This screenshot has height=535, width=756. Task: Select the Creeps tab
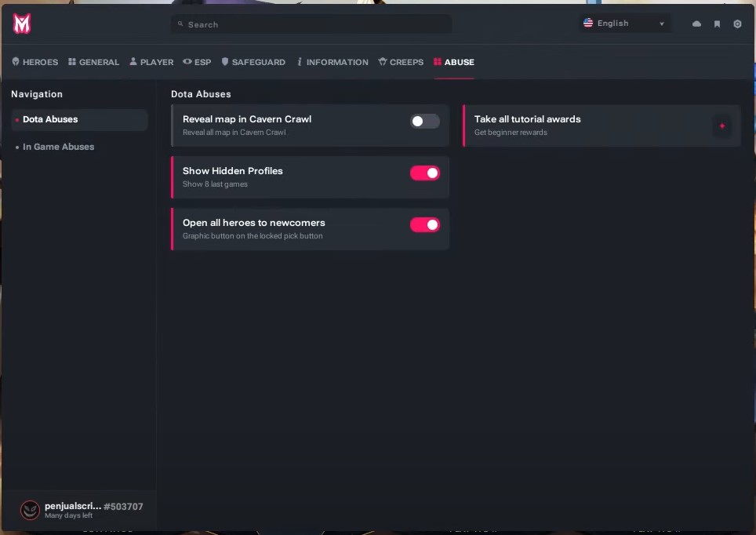pyautogui.click(x=401, y=62)
